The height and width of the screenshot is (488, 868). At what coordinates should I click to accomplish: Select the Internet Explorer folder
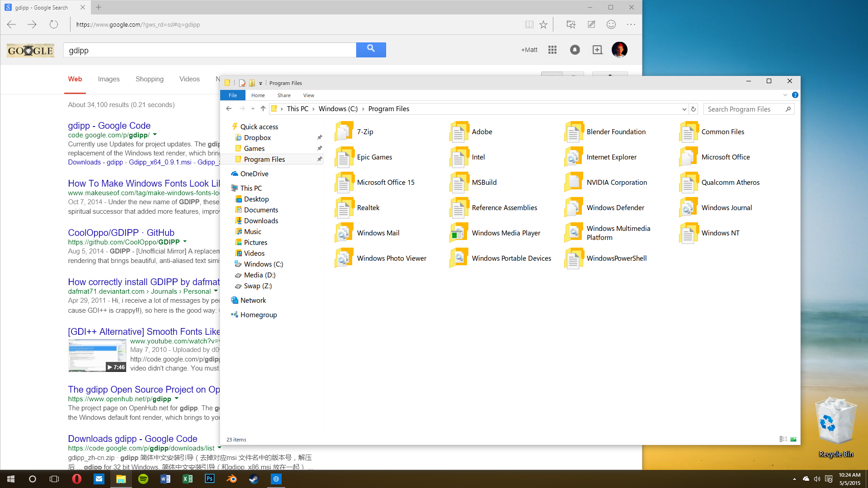point(600,157)
